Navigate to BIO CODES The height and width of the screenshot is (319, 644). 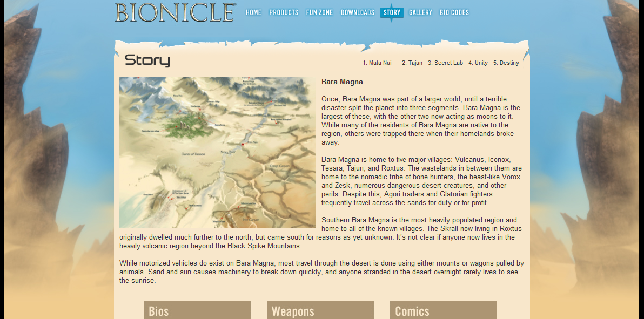click(x=454, y=13)
